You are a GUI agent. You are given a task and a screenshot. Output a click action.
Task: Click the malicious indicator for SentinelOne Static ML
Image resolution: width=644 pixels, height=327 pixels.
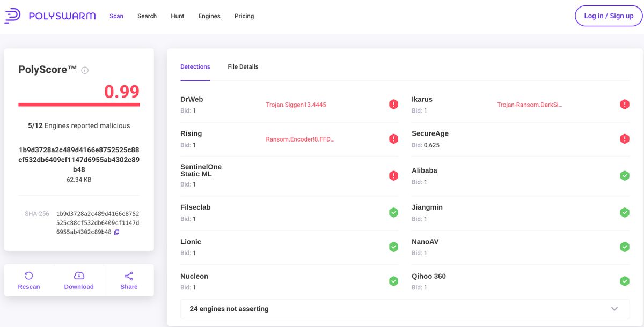point(393,175)
